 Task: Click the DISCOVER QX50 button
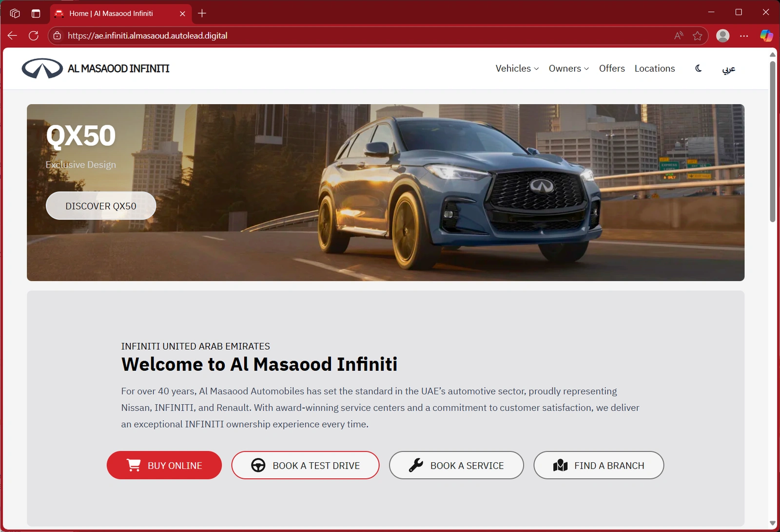pyautogui.click(x=100, y=205)
